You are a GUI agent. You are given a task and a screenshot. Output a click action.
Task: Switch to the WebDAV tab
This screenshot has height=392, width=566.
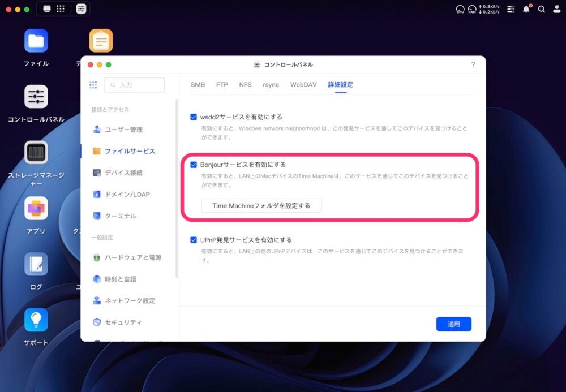(x=303, y=85)
